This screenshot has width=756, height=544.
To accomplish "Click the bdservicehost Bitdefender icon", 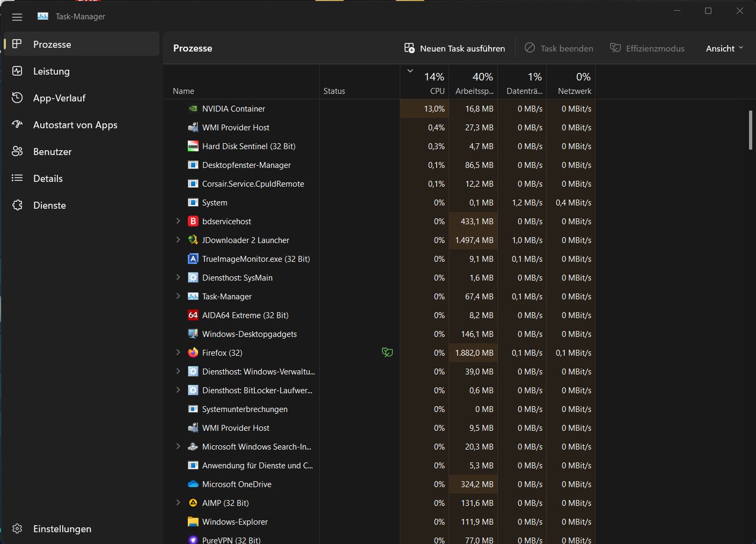I will [x=193, y=221].
